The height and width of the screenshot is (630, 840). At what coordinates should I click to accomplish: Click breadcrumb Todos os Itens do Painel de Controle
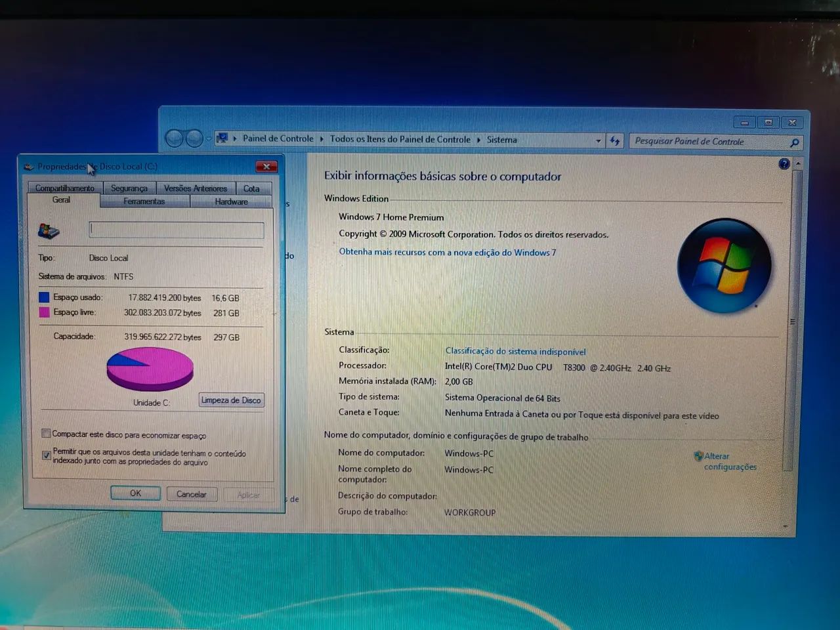pyautogui.click(x=400, y=139)
